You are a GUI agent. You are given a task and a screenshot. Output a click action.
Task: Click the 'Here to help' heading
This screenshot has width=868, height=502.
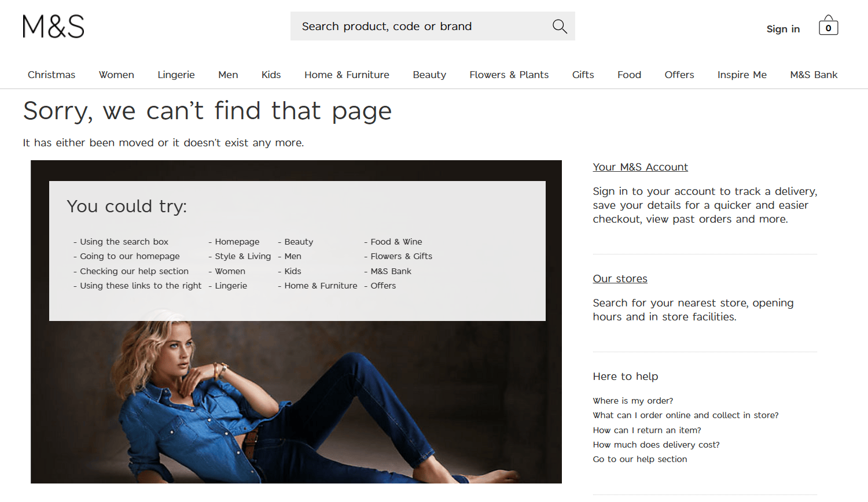tap(625, 376)
